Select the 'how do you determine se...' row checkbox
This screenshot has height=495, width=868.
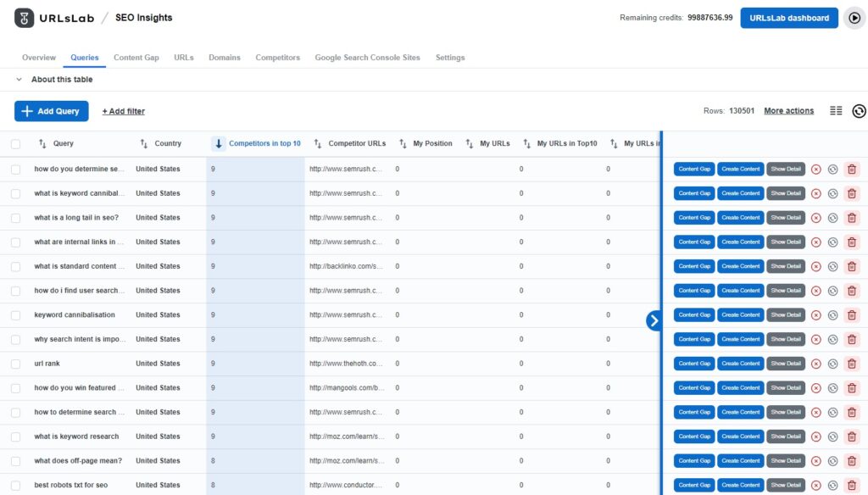(15, 170)
